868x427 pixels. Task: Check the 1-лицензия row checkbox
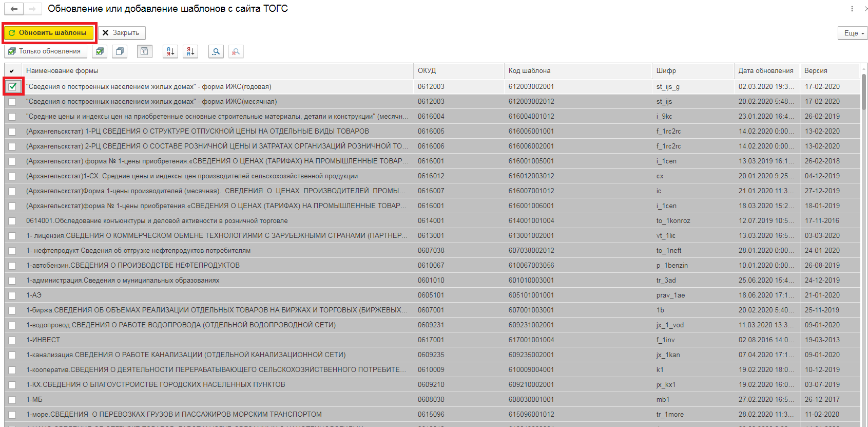pyautogui.click(x=12, y=236)
